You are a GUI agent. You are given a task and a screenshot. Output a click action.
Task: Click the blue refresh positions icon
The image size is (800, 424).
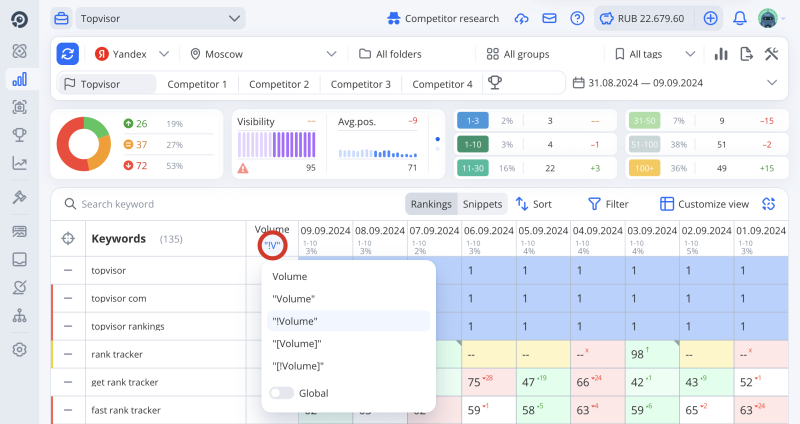pos(68,54)
